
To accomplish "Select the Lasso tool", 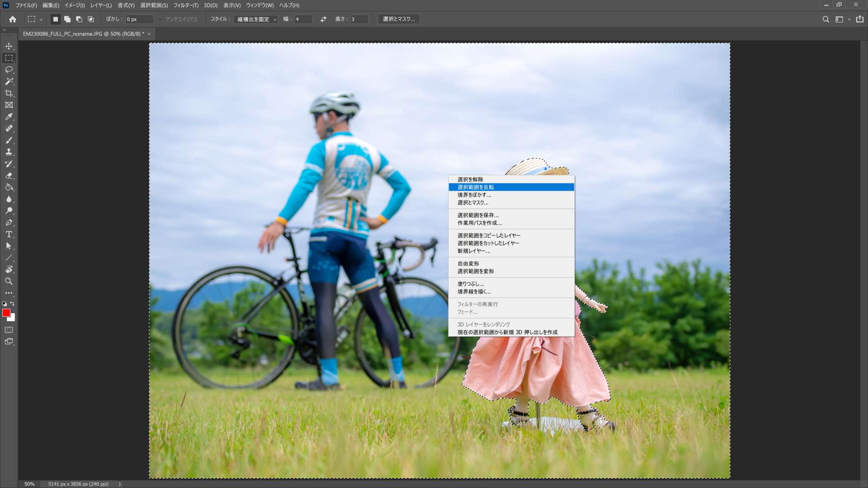I will (x=9, y=70).
